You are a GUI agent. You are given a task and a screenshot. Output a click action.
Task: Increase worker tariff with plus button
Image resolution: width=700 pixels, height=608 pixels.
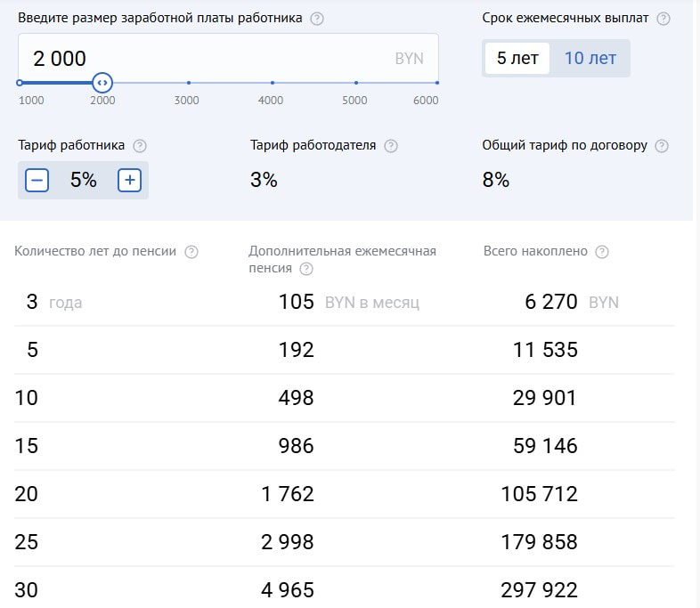[x=130, y=181]
